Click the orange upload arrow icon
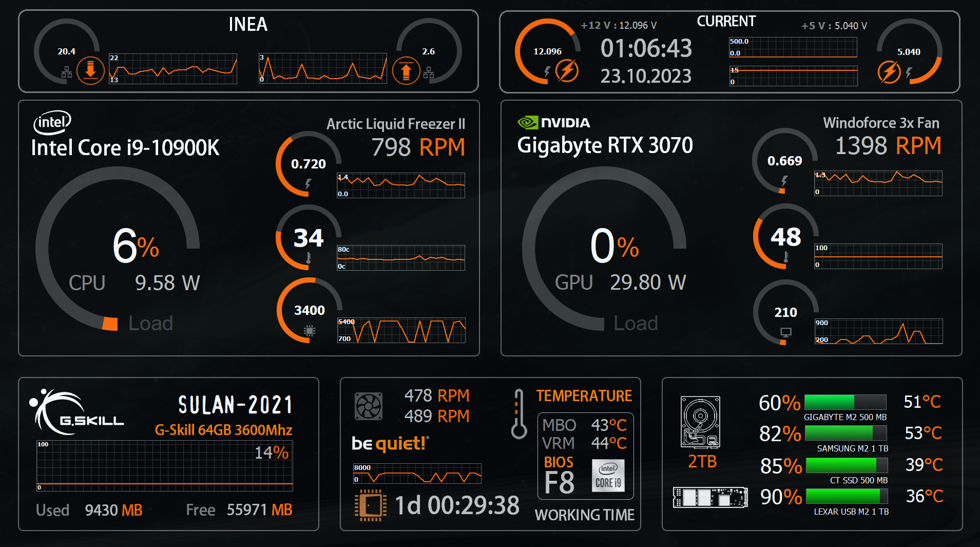980x547 pixels. 406,70
